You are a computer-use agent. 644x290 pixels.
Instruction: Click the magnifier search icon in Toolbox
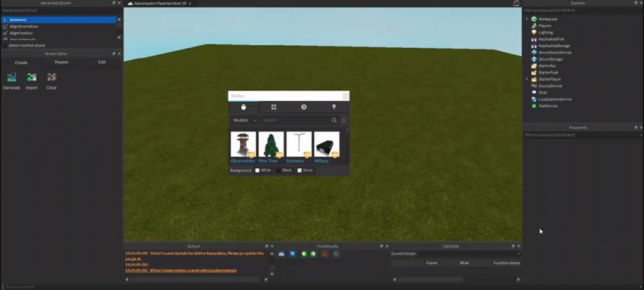[x=334, y=121]
